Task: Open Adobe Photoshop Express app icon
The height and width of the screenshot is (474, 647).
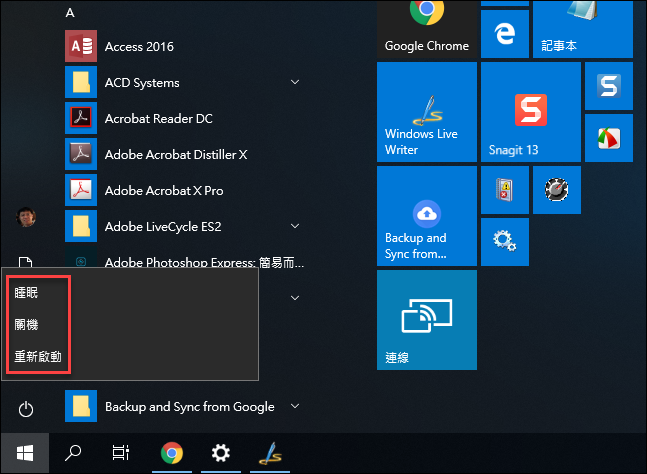Action: point(81,259)
